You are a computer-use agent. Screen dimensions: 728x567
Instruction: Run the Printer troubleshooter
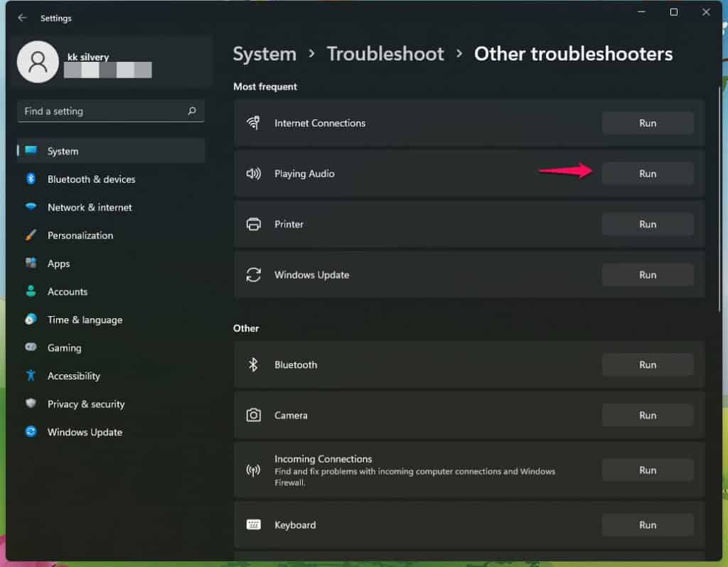[x=648, y=224]
